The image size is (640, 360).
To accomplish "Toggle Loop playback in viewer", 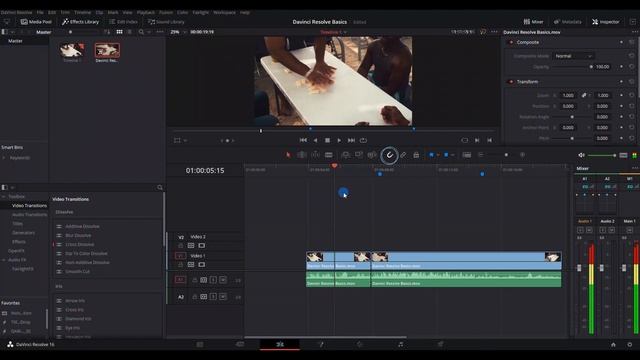I will (x=363, y=140).
